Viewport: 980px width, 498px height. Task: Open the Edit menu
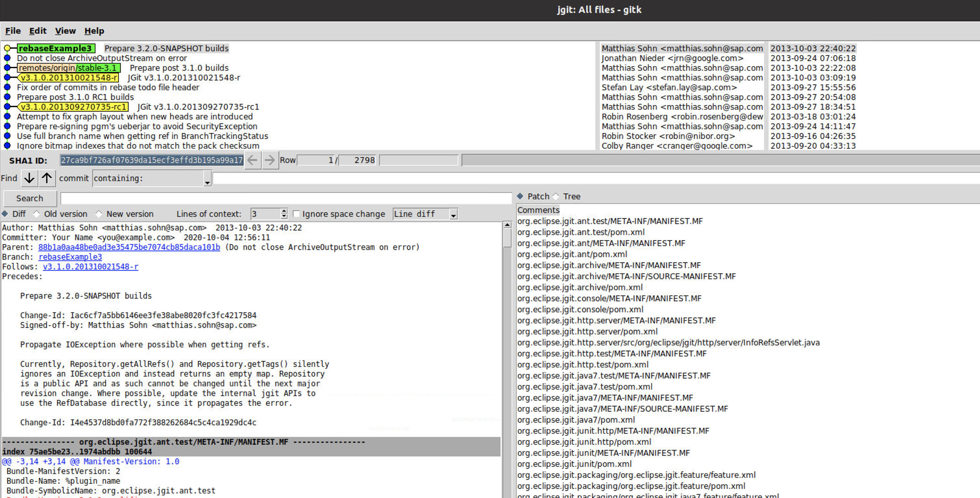[x=38, y=31]
